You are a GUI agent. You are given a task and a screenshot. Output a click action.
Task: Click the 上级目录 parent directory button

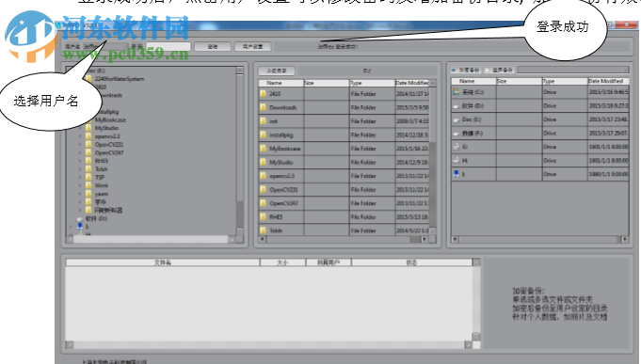click(277, 71)
